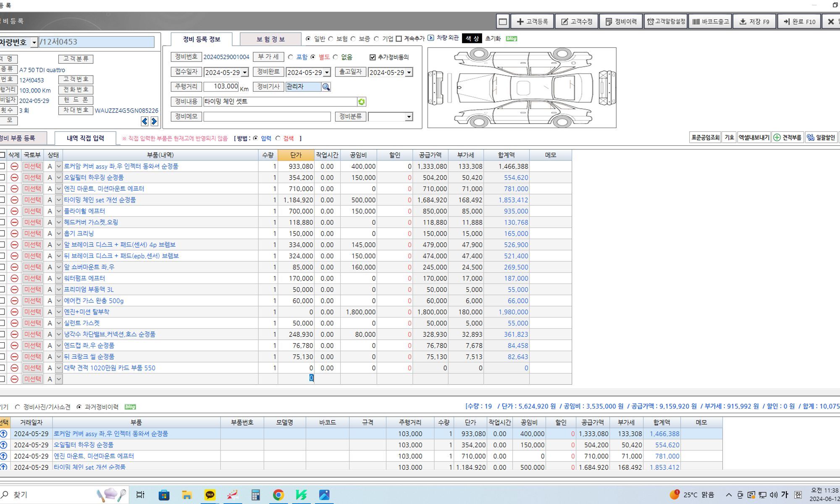Click the vehicle exterior diagram

pyautogui.click(x=522, y=88)
